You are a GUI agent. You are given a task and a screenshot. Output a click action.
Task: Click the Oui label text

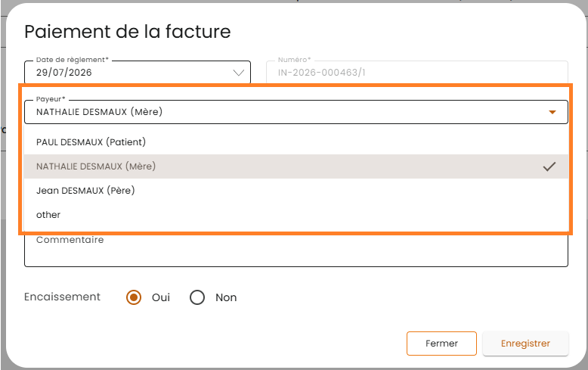(x=161, y=297)
